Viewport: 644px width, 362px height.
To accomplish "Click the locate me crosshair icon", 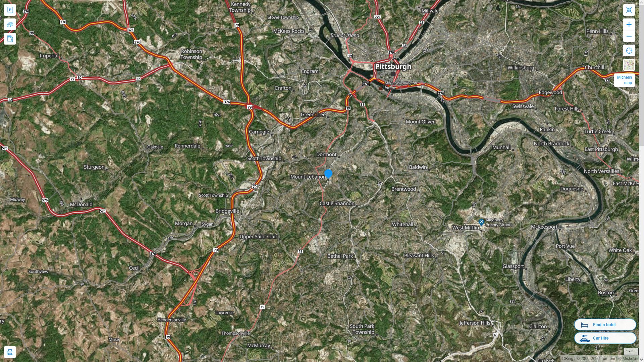I will click(x=629, y=51).
